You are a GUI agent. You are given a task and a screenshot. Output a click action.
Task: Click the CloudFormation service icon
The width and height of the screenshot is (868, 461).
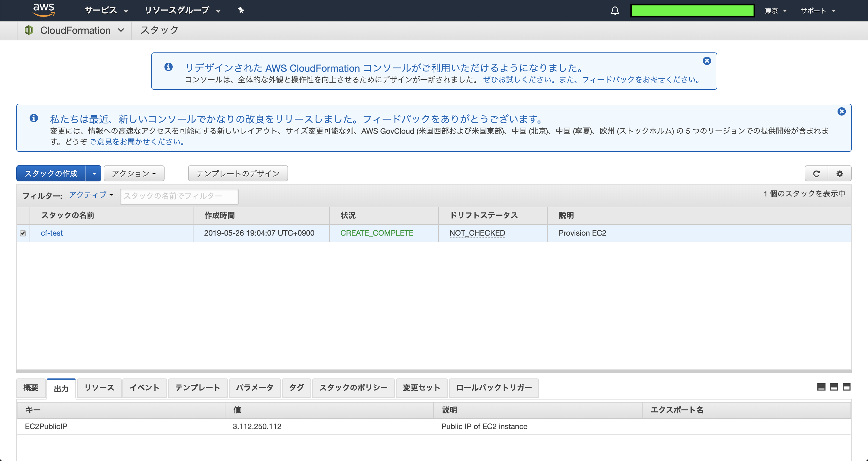point(29,30)
